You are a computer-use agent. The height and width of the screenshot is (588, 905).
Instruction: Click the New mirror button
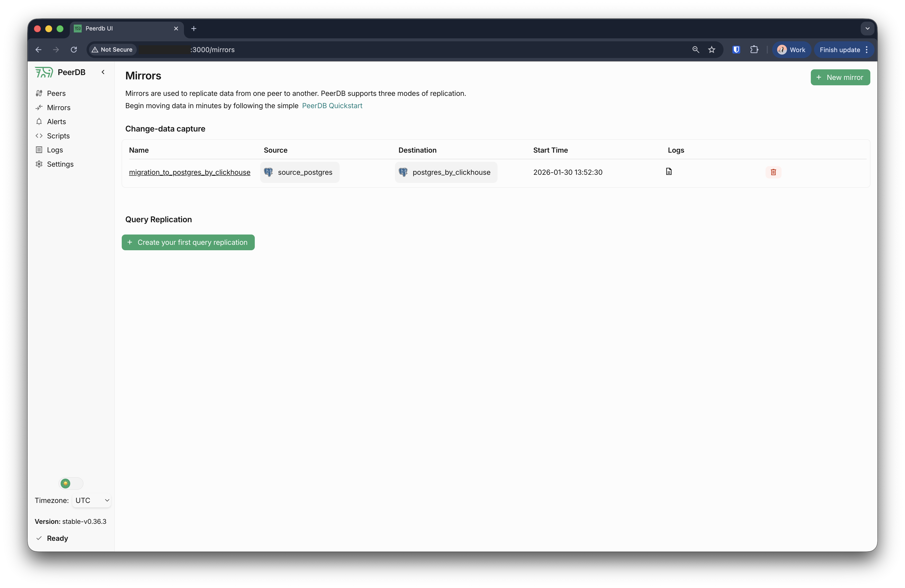point(840,77)
